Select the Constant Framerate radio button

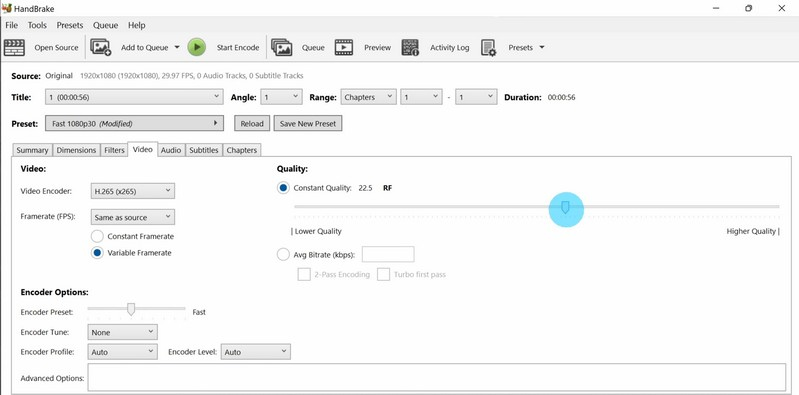click(97, 236)
